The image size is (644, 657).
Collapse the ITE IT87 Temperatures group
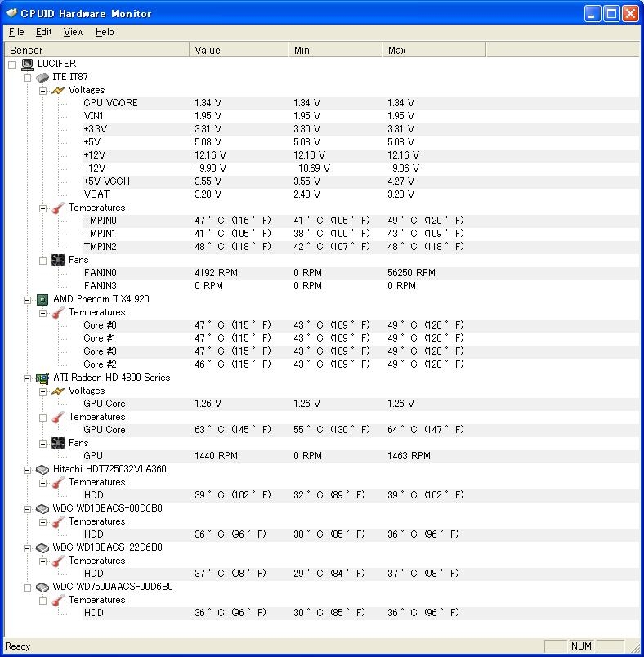coord(42,208)
